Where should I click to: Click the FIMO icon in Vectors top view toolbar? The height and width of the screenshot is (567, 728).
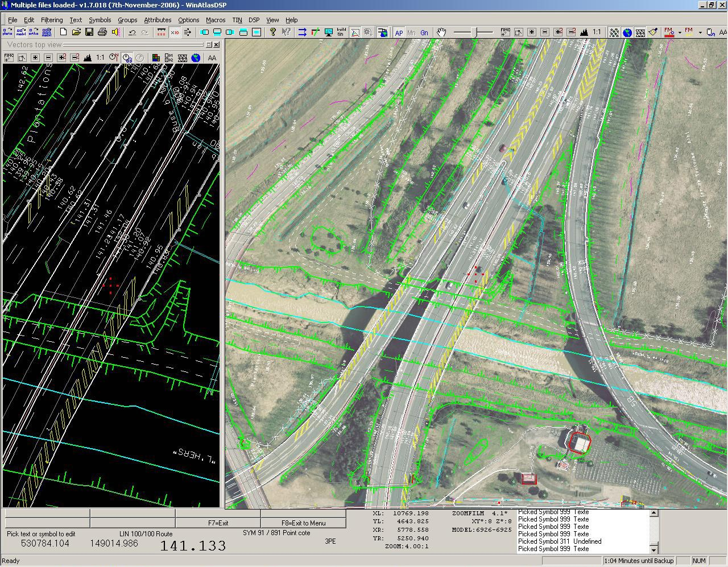(9, 57)
